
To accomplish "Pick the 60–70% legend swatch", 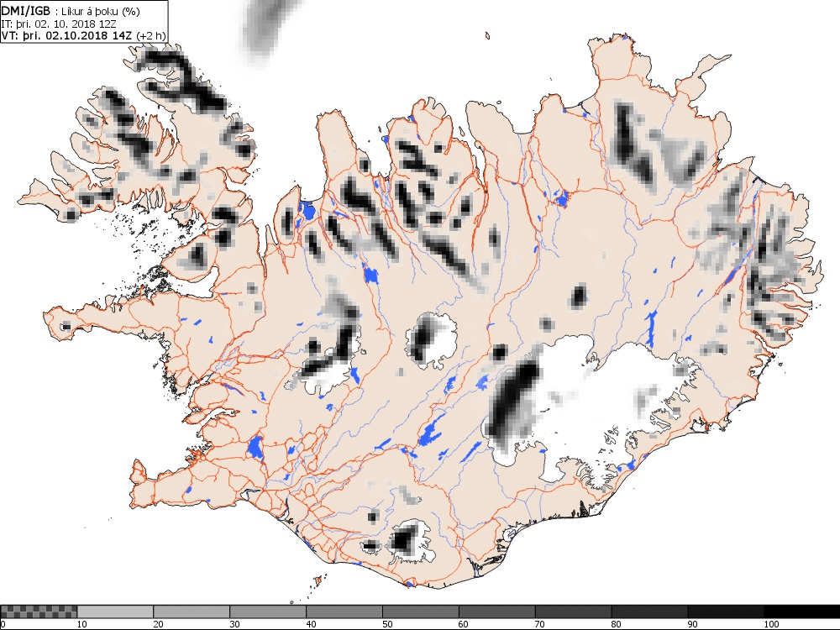I will click(x=496, y=612).
